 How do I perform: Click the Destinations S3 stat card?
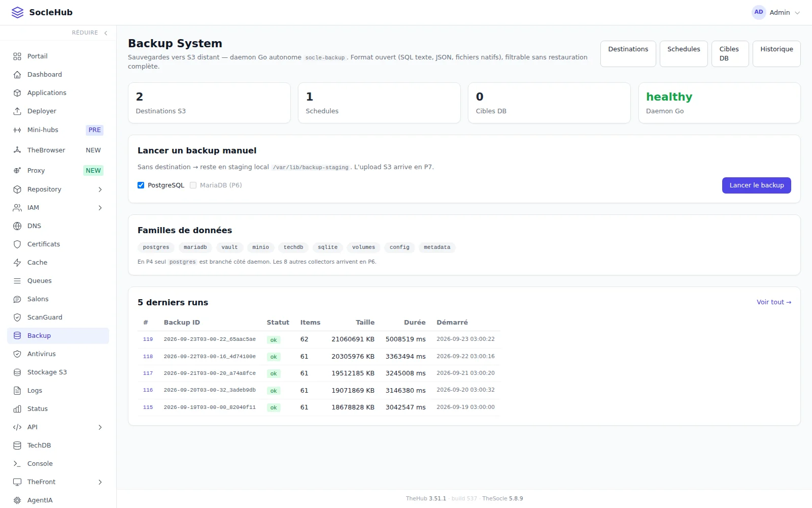[x=209, y=103]
